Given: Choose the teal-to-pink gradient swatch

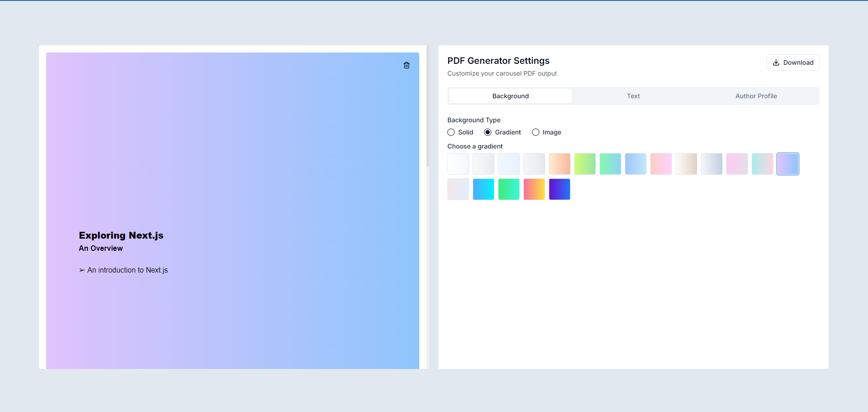Looking at the screenshot, I should coord(762,164).
